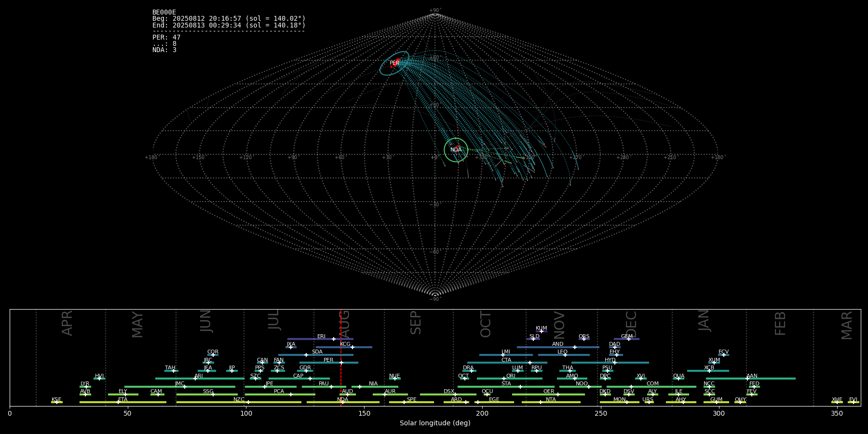Select the NIA shower label in the timeline
Screen dimensions: 868x434
pos(373,384)
